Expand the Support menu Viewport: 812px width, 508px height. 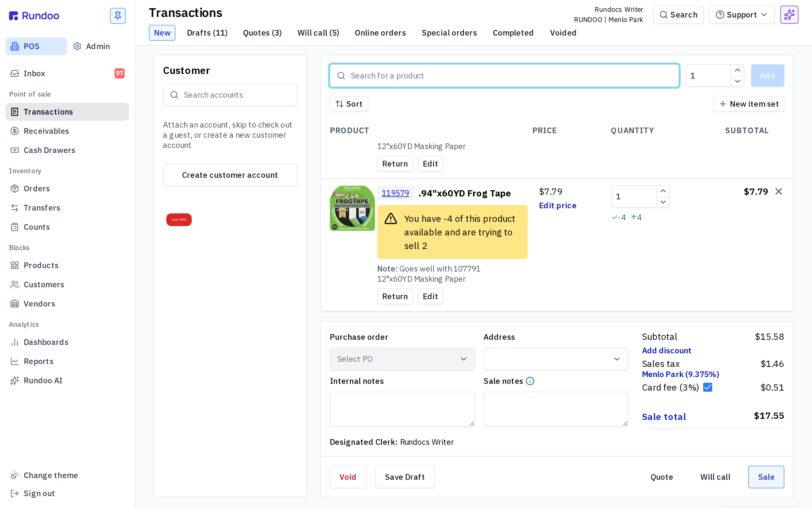742,15
